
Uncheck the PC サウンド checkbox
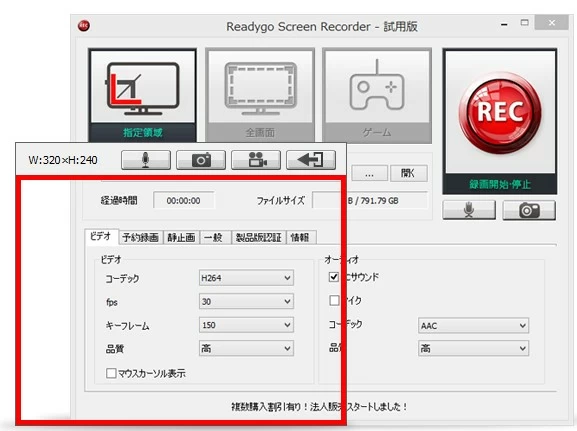[334, 277]
